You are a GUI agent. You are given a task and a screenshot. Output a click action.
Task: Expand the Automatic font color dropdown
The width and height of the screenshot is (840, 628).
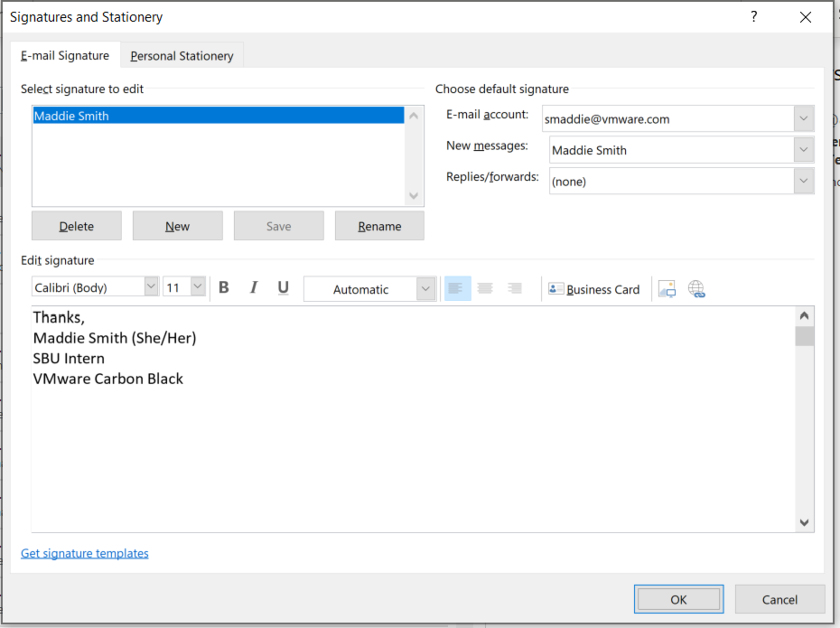coord(425,289)
